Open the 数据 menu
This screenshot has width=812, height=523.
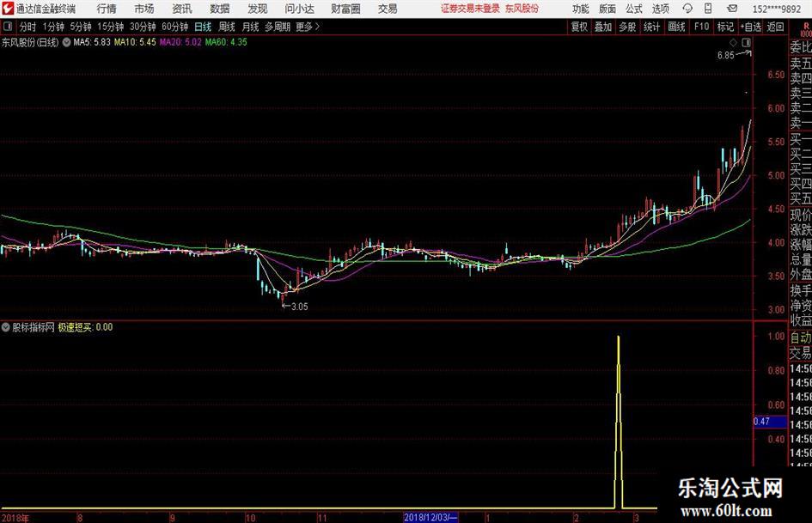click(x=220, y=9)
